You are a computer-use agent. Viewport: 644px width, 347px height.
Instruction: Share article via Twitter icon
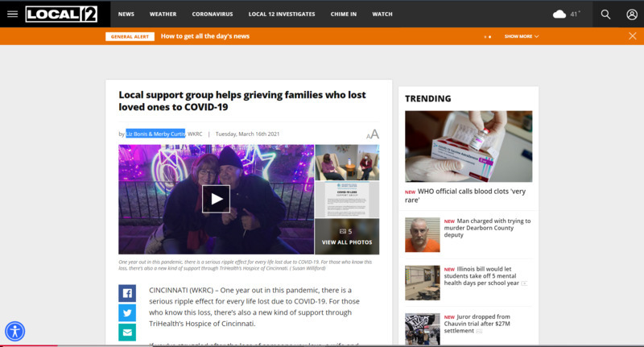coord(127,313)
